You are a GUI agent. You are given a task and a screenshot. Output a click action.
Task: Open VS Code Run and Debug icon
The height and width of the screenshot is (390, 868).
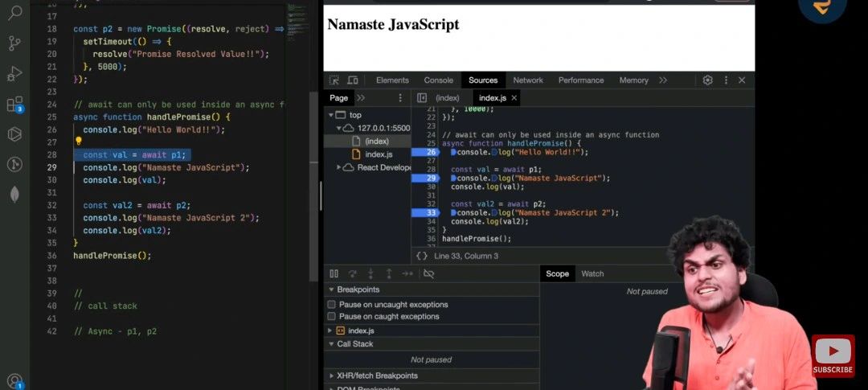15,73
